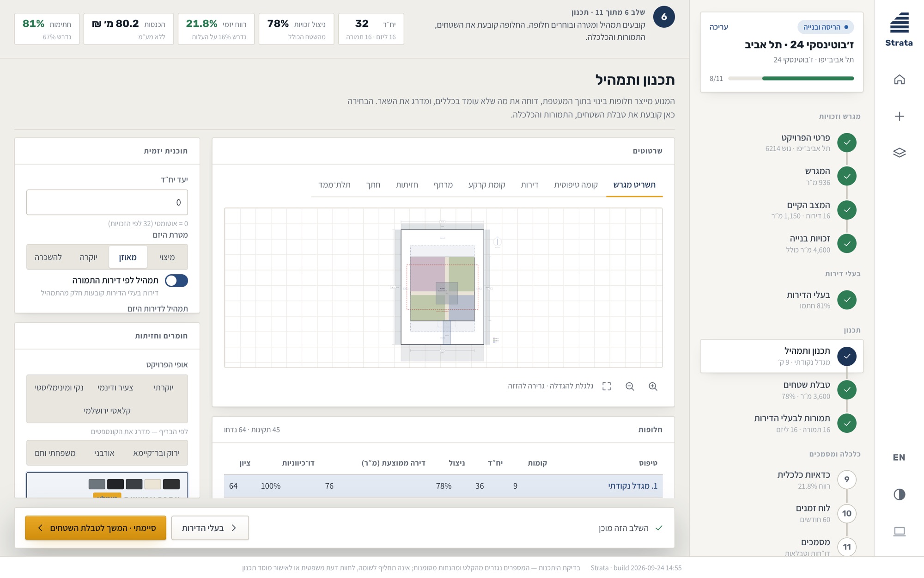Fit the drawing to full screen
The width and height of the screenshot is (924, 578).
607,387
